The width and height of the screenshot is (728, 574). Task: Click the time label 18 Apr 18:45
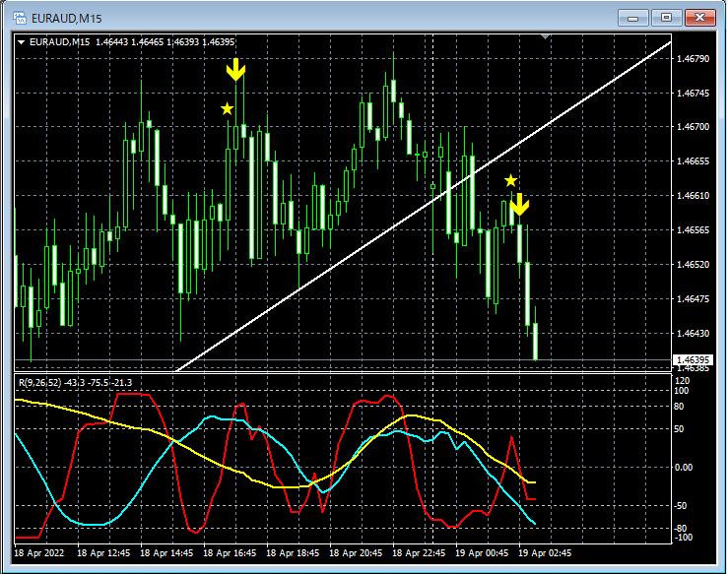coord(293,553)
